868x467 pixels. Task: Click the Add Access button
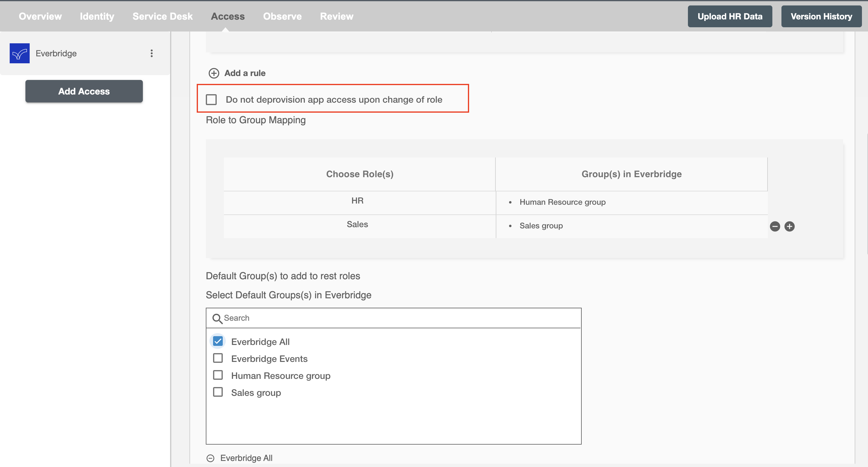coord(84,91)
